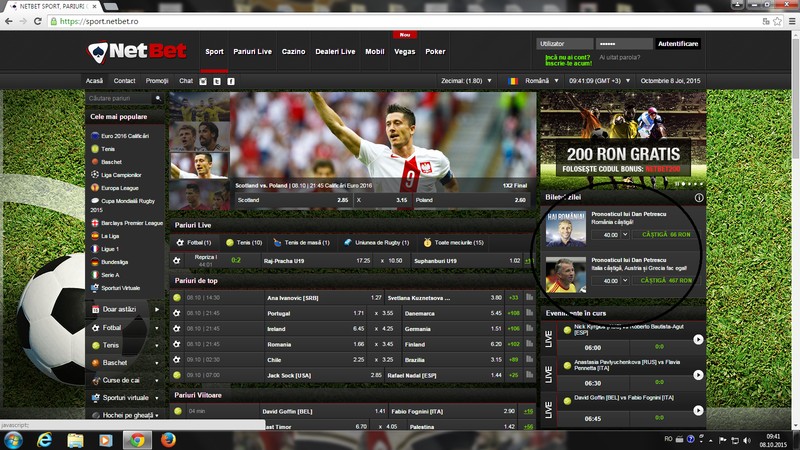Screen dimensions: 800x450
Task: Click the Ai uitat parola link
Action: point(619,58)
